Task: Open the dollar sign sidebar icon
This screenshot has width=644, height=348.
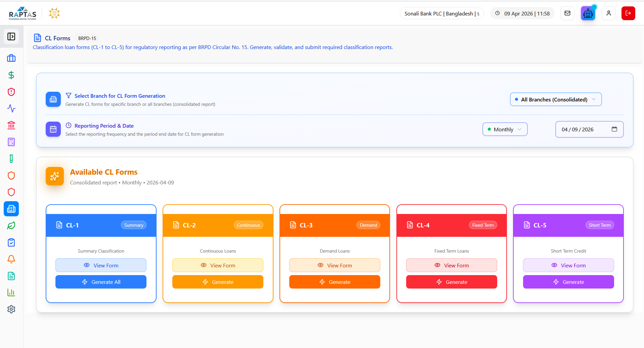Action: pos(11,75)
